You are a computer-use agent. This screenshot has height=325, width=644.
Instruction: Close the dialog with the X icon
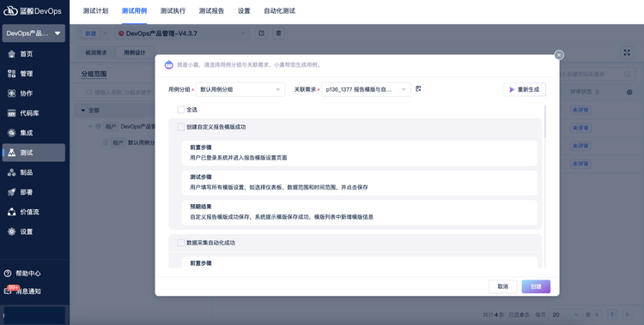[x=559, y=55]
